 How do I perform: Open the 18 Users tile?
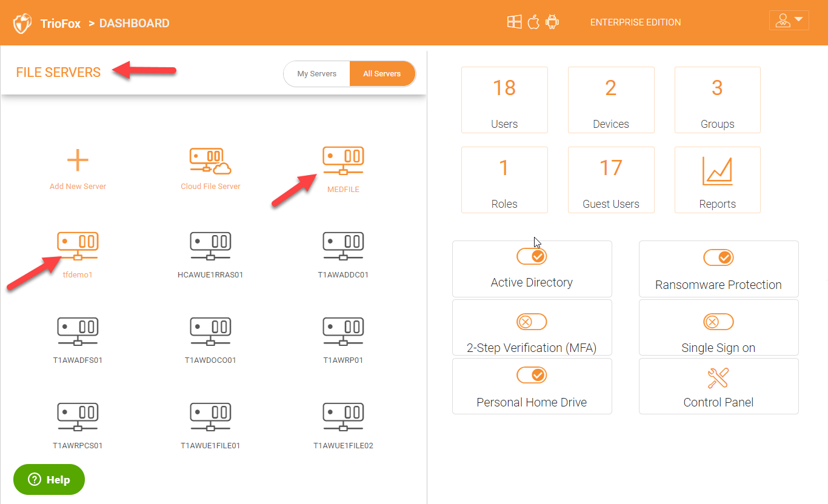(x=504, y=100)
